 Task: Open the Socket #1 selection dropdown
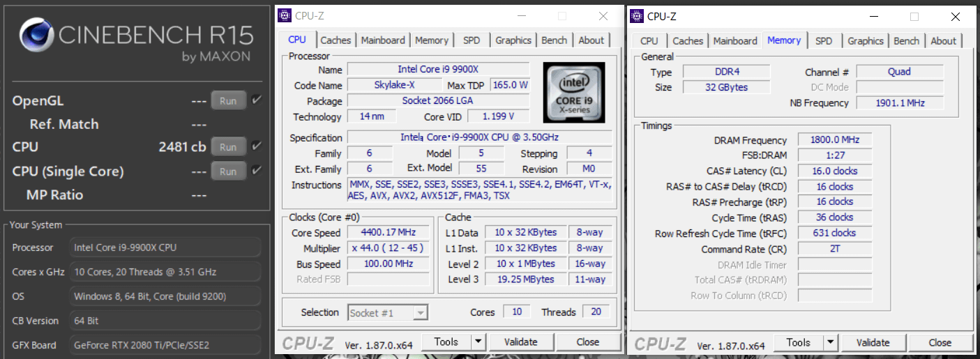(420, 313)
